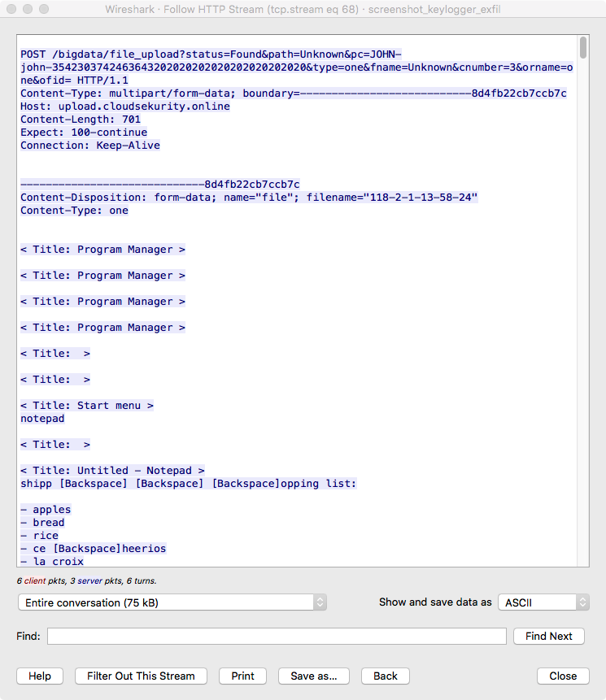Screen dimensions: 606x700
Task: Click the 'notepad' keystroke line
Action: 42,419
